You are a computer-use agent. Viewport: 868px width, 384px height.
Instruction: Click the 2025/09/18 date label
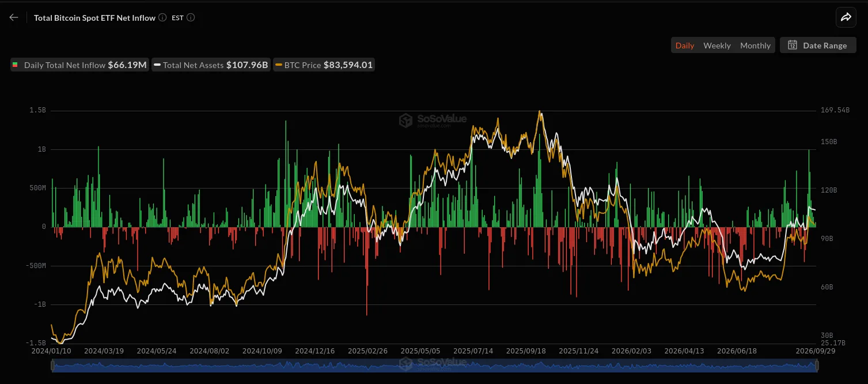click(526, 351)
